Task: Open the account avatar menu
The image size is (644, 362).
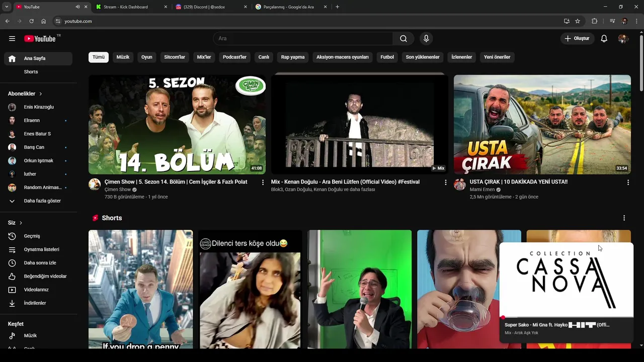Action: (x=623, y=39)
